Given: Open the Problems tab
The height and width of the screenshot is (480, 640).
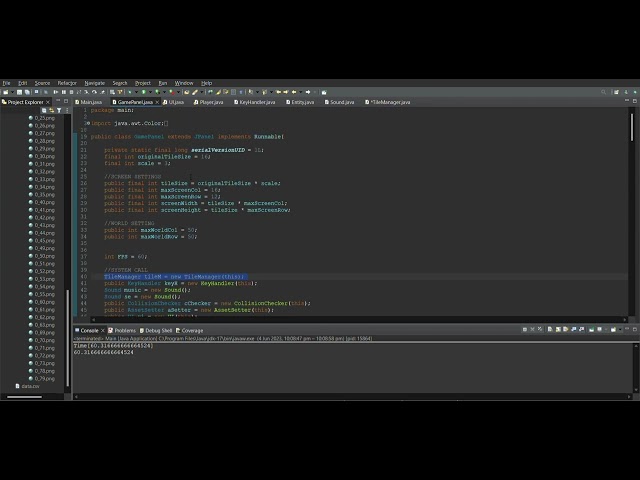Looking at the screenshot, I should point(122,330).
